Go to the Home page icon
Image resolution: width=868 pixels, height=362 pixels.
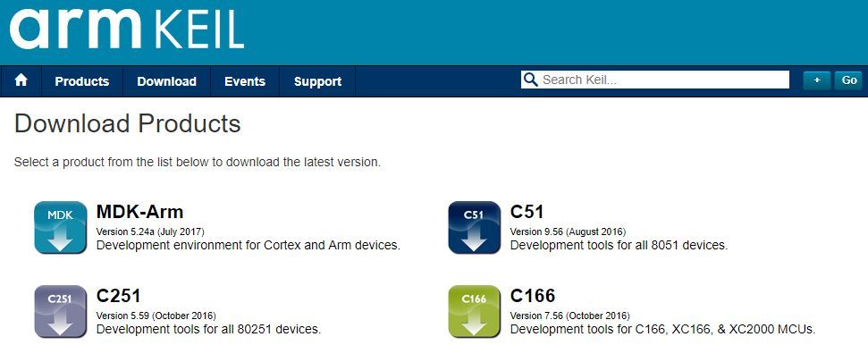(x=21, y=80)
